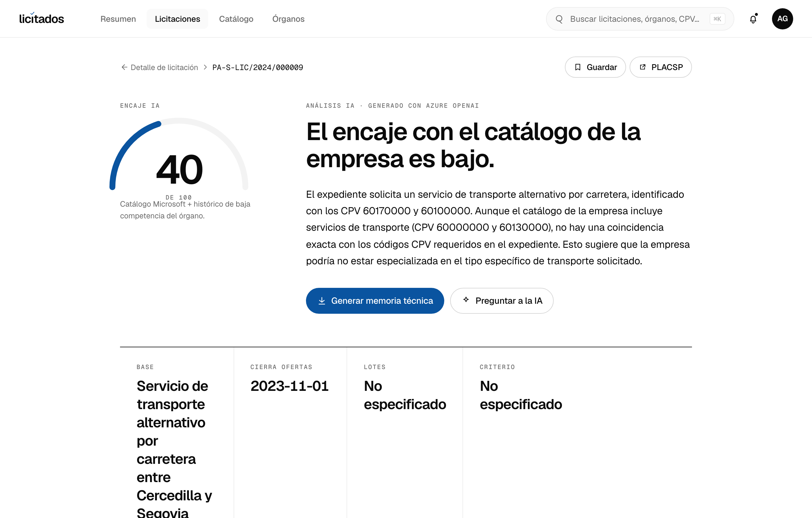The width and height of the screenshot is (812, 518).
Task: Click the AI analysis paragraph about CPV codes
Action: (498, 227)
